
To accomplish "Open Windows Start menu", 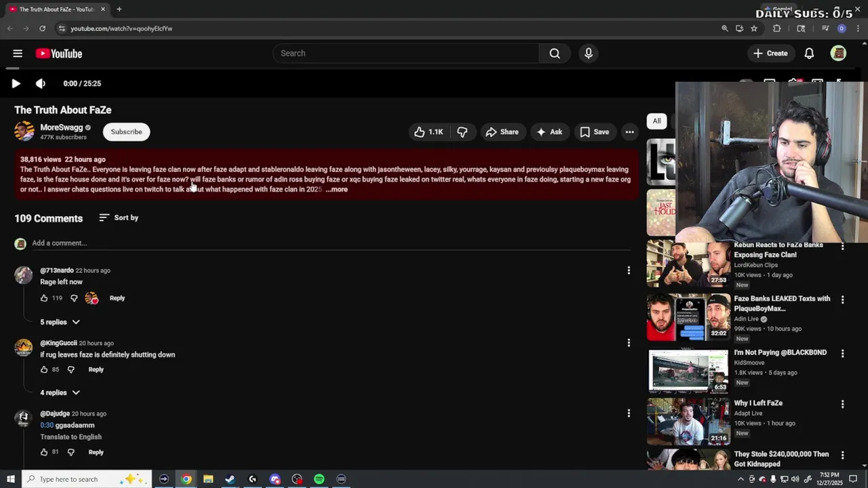I will point(10,479).
